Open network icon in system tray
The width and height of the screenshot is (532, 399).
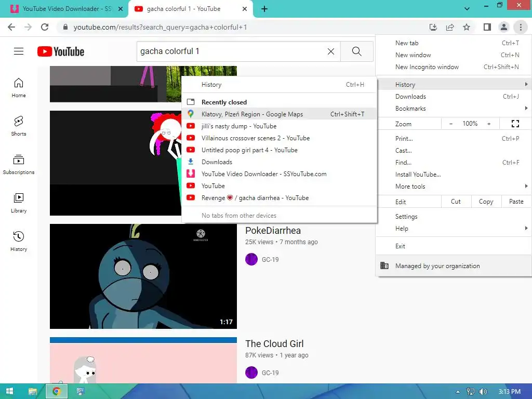pos(470,392)
